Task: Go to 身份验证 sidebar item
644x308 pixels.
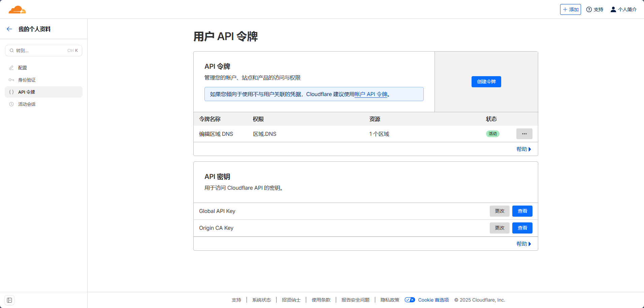Action: pos(27,80)
